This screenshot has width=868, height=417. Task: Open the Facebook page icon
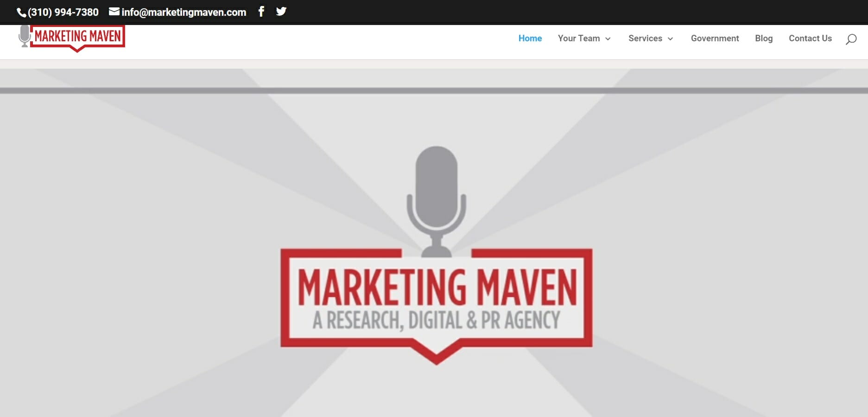[x=261, y=12]
